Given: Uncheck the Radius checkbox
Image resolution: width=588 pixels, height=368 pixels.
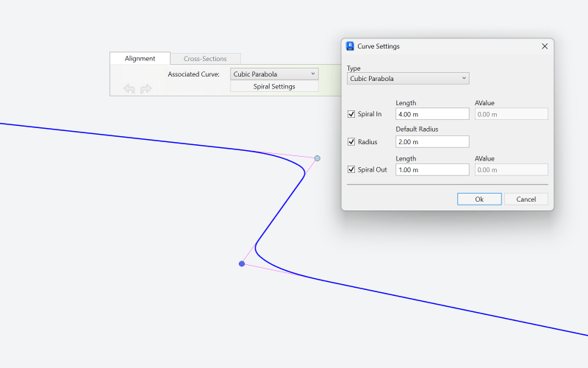Looking at the screenshot, I should point(351,141).
